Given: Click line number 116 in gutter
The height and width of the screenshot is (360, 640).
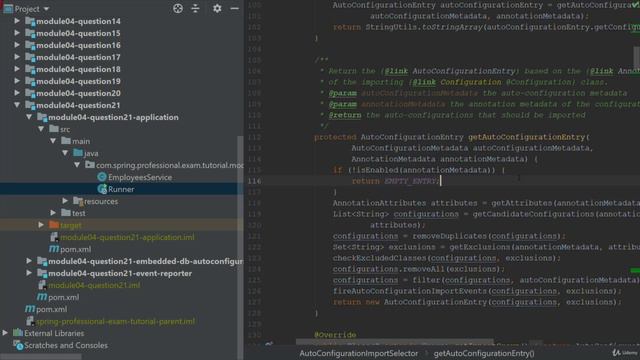Looking at the screenshot, I should (x=254, y=181).
